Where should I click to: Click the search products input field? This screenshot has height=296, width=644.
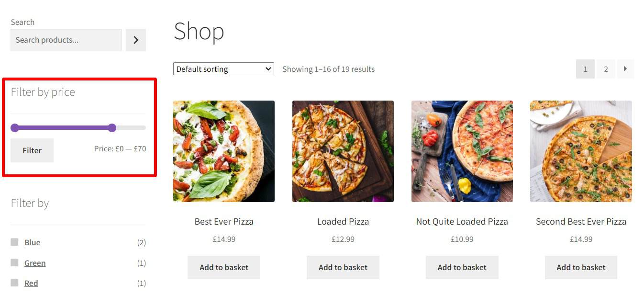coord(66,40)
